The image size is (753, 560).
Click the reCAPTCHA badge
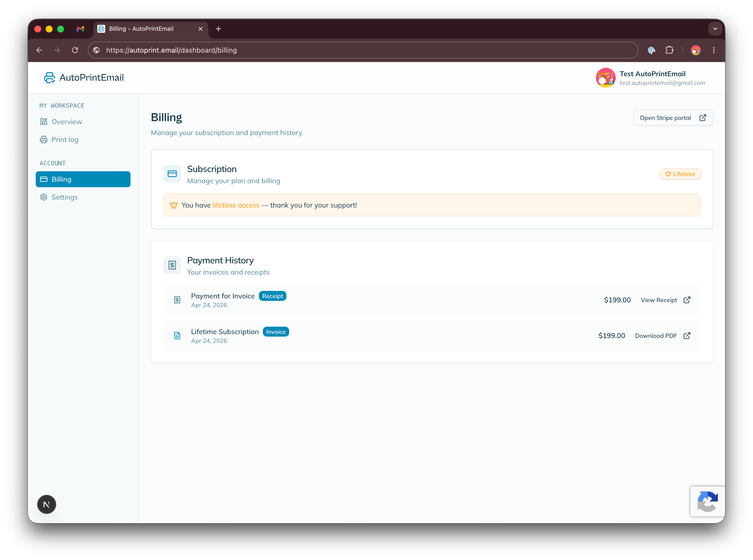coord(707,501)
